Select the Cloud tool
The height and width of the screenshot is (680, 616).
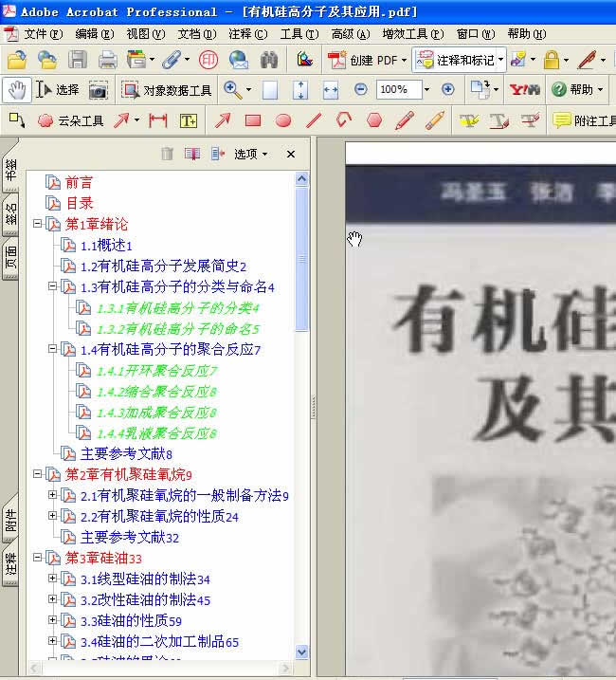(71, 120)
